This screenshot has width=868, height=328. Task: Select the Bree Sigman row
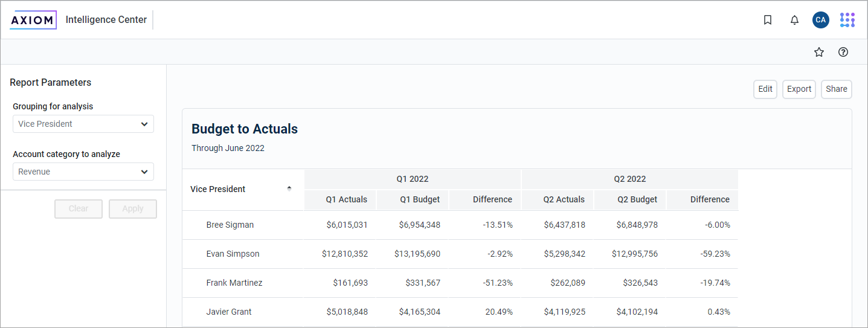230,225
